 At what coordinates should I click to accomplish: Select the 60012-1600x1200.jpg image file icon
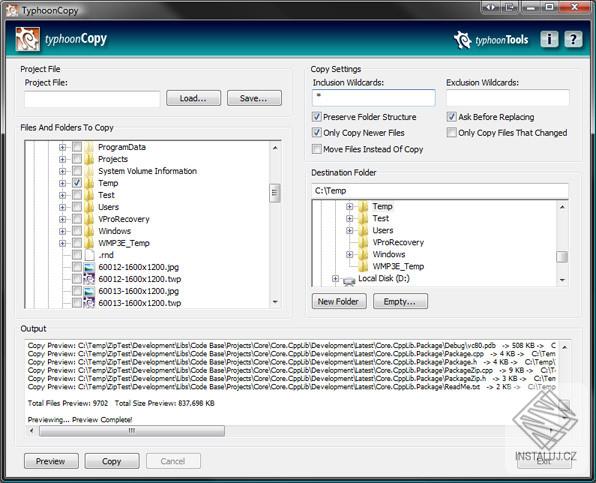point(89,267)
